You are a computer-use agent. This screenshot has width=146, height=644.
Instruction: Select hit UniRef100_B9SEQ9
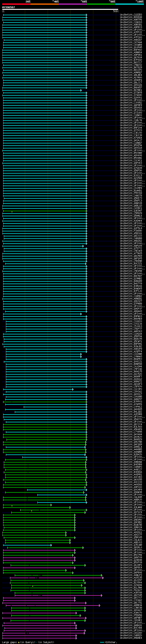pos(131,17)
